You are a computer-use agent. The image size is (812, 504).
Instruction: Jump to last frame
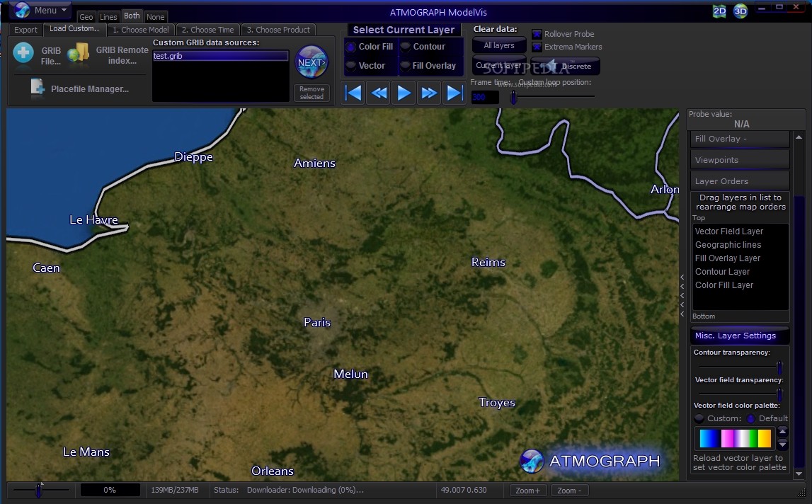click(x=454, y=93)
